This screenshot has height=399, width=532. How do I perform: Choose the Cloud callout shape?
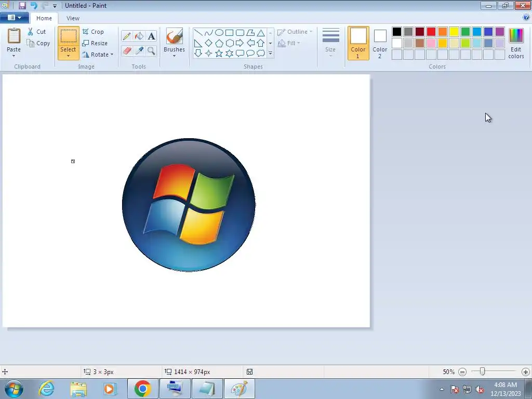click(x=261, y=54)
